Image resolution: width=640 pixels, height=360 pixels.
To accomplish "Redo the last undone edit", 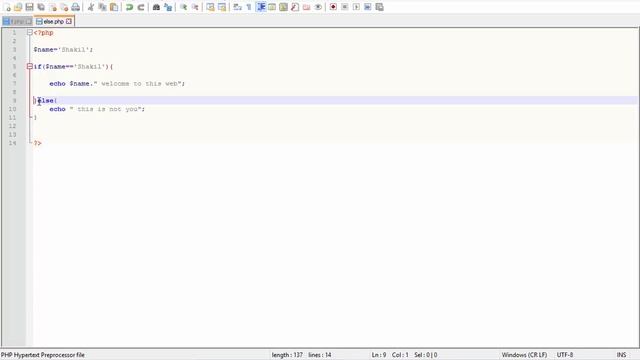I will (141, 7).
